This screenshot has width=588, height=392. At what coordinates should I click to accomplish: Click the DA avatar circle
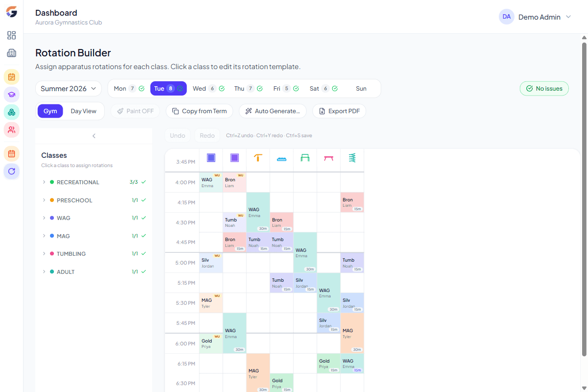(507, 17)
